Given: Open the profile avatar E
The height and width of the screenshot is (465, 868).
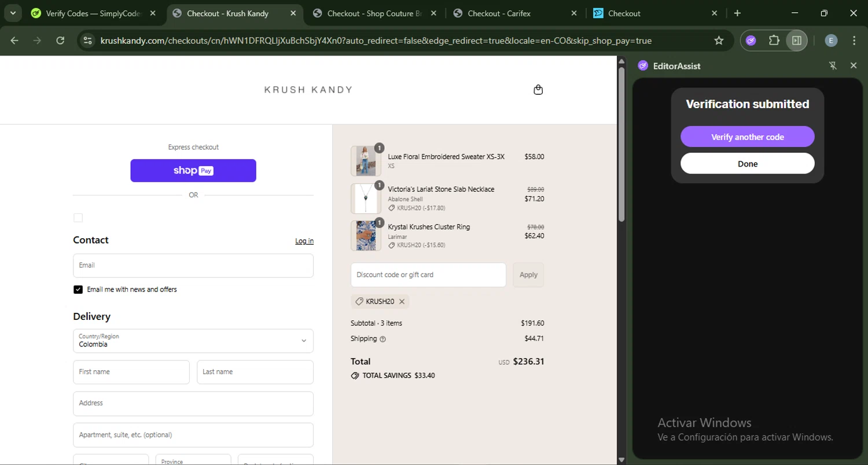Looking at the screenshot, I should 831,40.
